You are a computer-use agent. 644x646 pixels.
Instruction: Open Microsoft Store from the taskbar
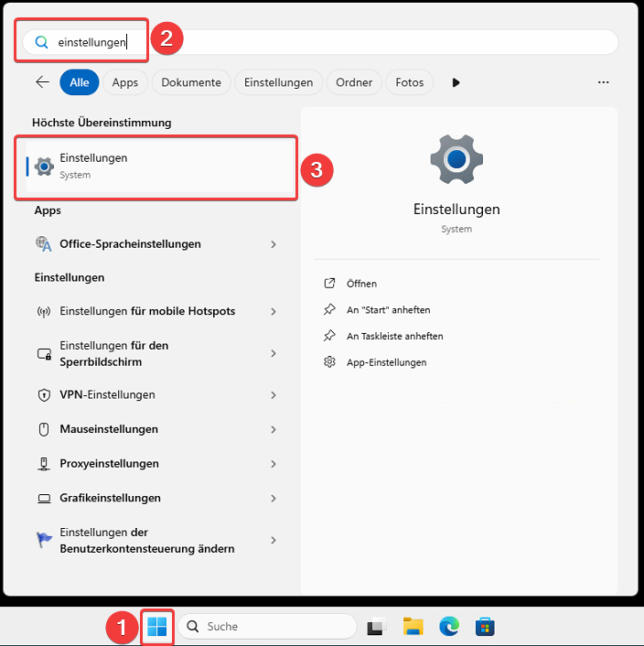[485, 627]
